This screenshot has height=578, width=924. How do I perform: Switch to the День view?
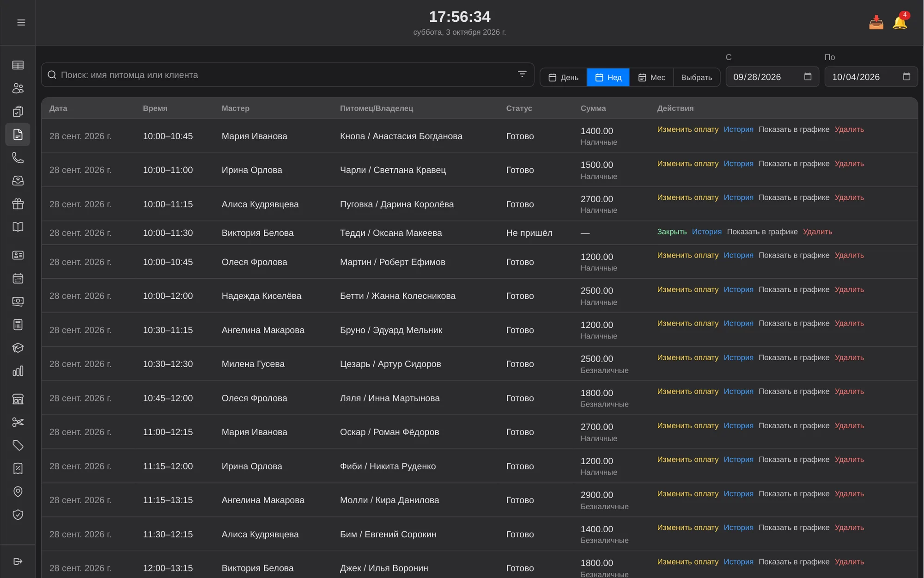[x=563, y=77]
